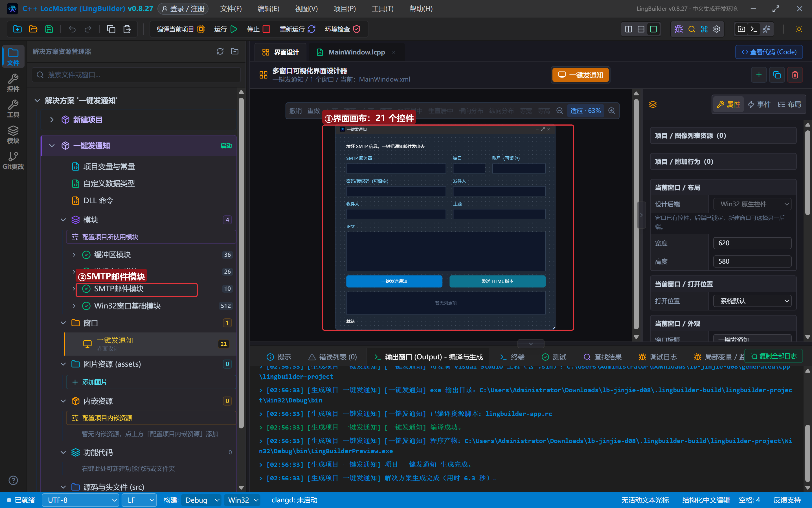Toggle light theme sun icon

pos(799,29)
